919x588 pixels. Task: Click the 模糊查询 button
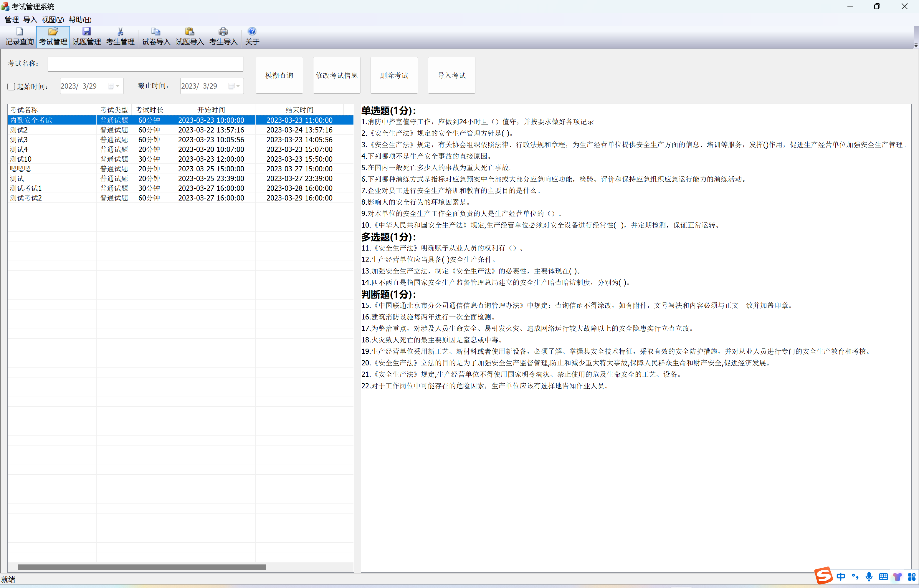(279, 75)
